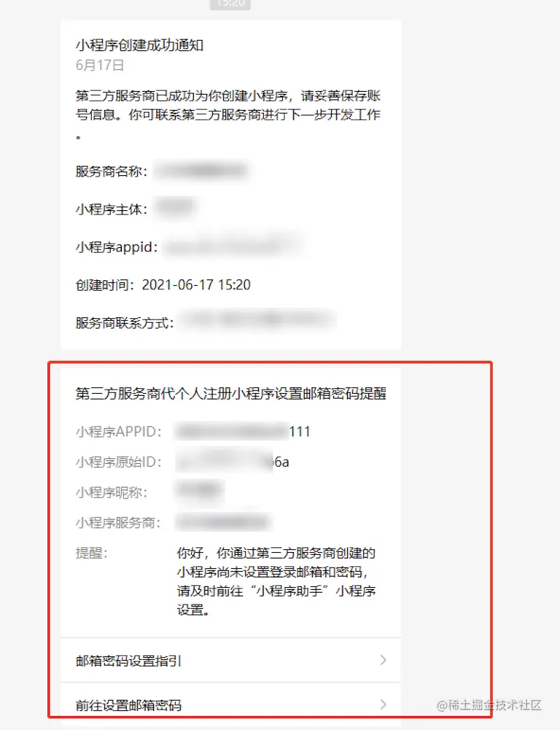Screen dimensions: 560x730
Task: Click the 小程序创建成功通知 card title
Action: (x=139, y=45)
